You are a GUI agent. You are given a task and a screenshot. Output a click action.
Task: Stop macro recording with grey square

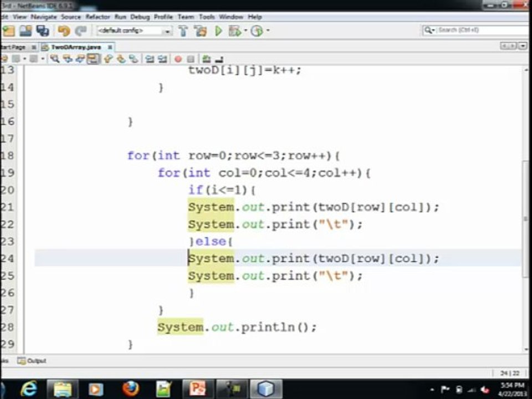[191, 59]
